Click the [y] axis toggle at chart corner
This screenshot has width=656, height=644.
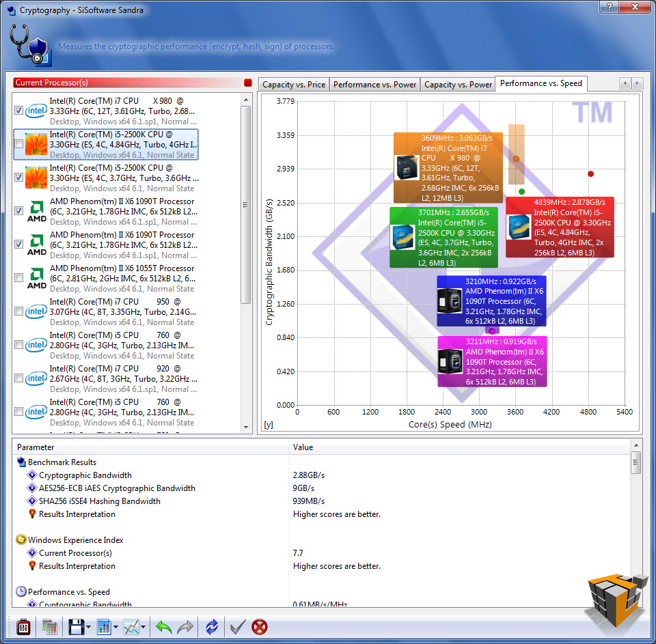pyautogui.click(x=269, y=425)
